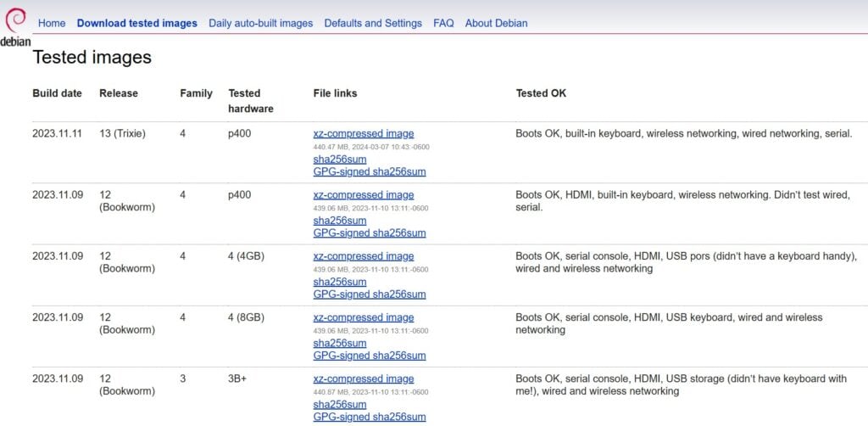Download xz-compressed image for 3B+
Image resolution: width=868 pixels, height=426 pixels.
(x=363, y=379)
